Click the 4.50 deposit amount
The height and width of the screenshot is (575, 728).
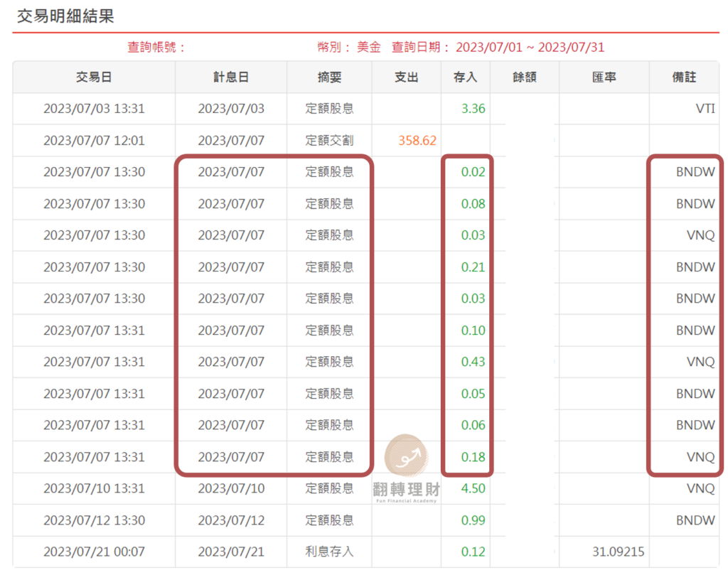coord(473,488)
